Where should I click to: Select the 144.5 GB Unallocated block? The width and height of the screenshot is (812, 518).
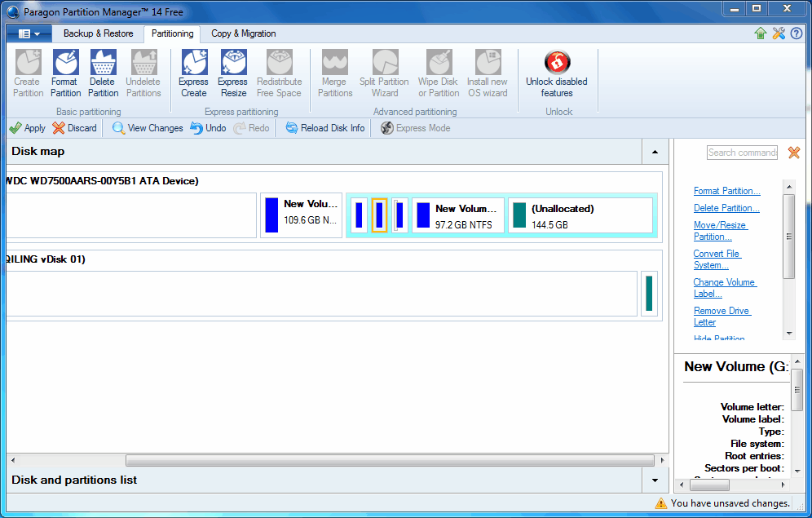[580, 215]
